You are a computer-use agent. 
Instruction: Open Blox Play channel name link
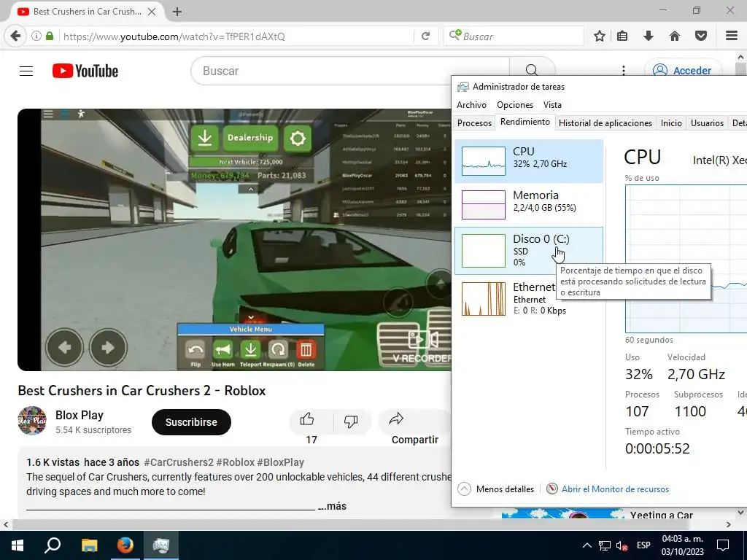click(79, 415)
